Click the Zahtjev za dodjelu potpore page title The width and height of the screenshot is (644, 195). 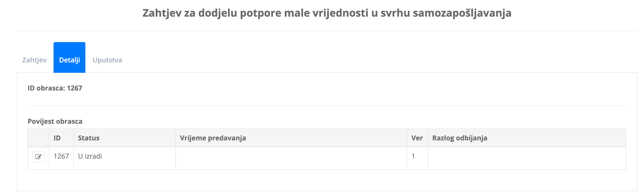pos(327,13)
